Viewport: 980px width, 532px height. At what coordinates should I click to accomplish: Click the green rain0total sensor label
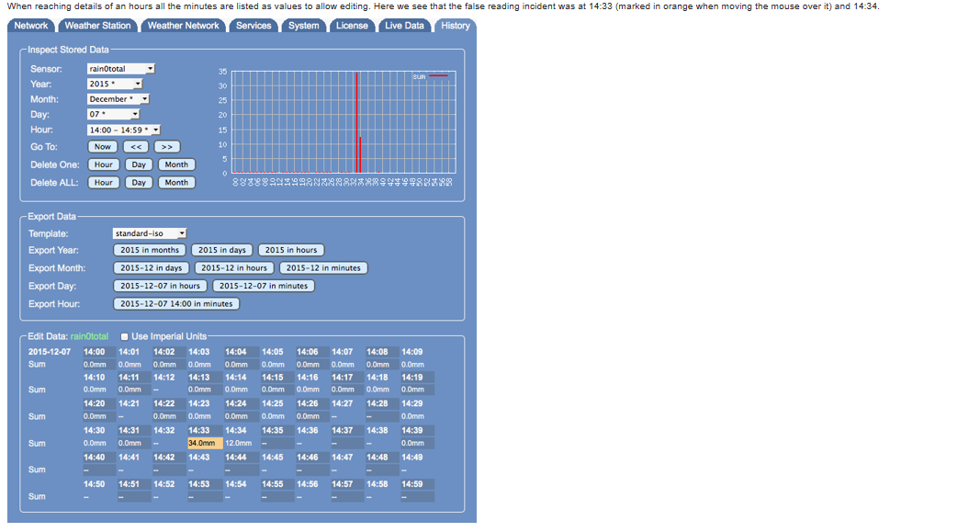(89, 336)
